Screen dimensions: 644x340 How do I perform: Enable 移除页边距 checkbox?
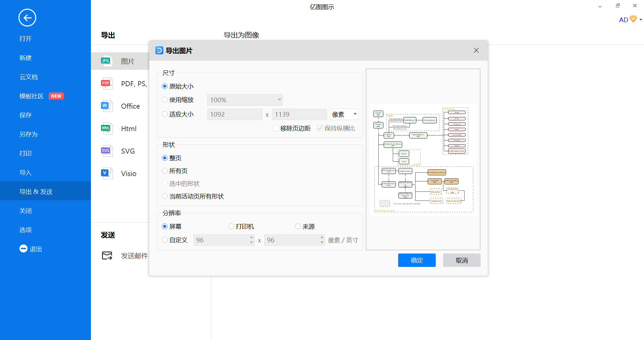pyautogui.click(x=276, y=128)
